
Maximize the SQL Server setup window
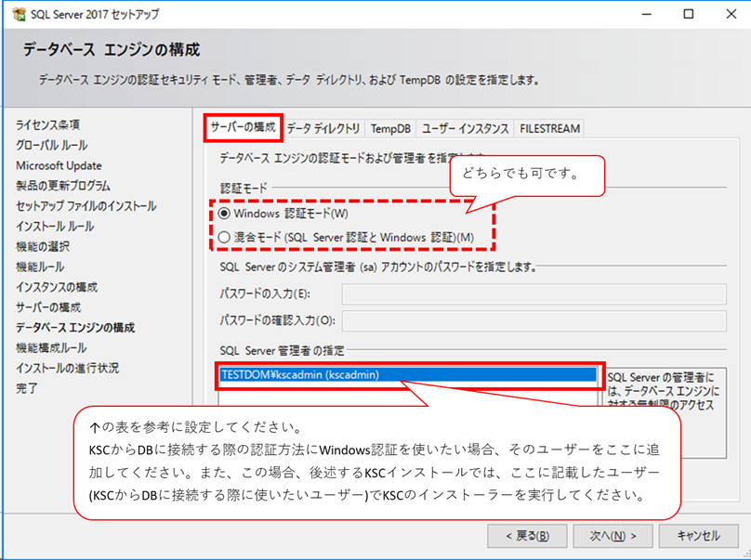click(688, 14)
